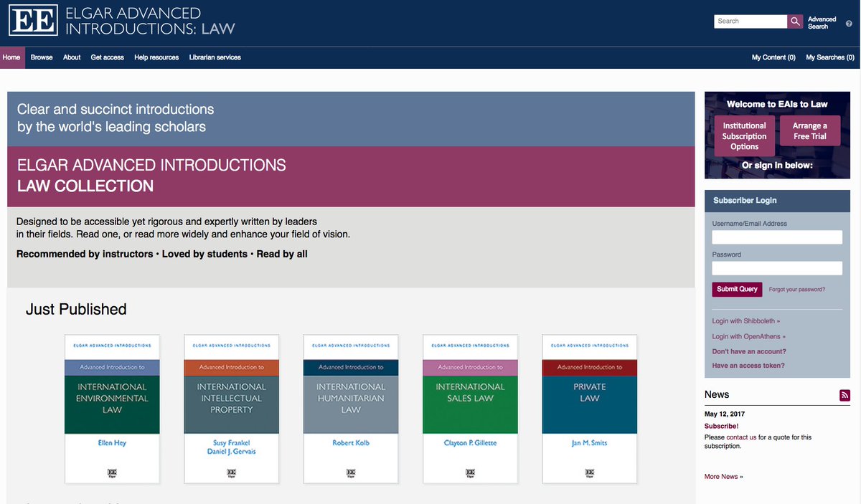Subscribe to the News RSS feed icon

pyautogui.click(x=844, y=395)
